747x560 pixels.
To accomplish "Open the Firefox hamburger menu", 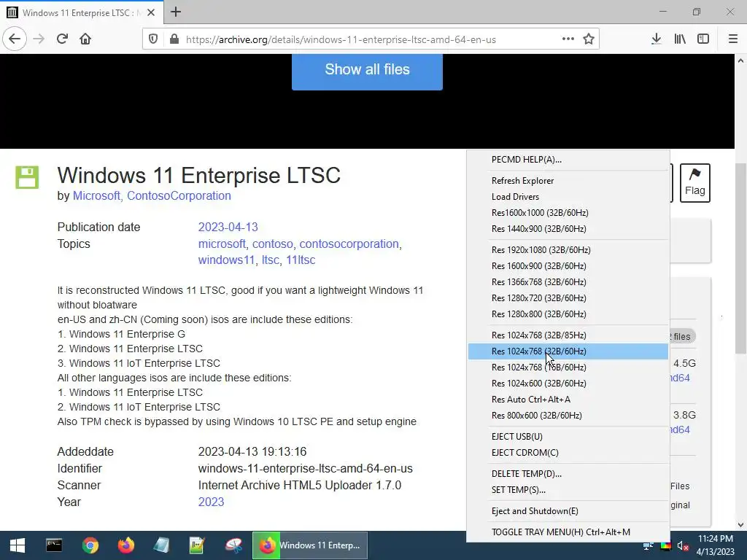I will (732, 39).
